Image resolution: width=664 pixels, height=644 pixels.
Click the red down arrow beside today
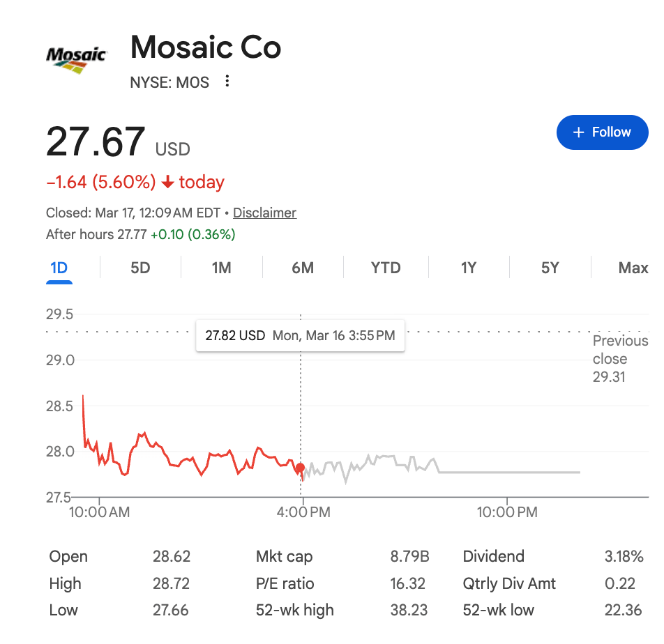167,182
